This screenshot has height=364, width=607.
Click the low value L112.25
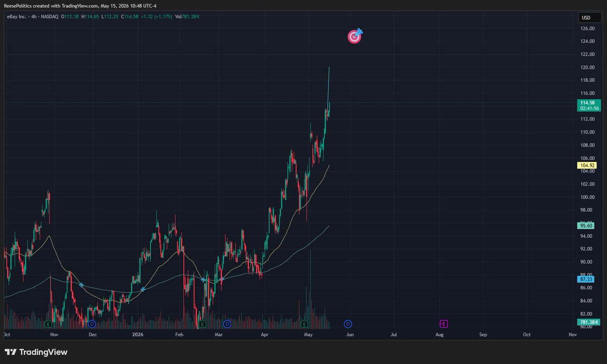pyautogui.click(x=109, y=17)
